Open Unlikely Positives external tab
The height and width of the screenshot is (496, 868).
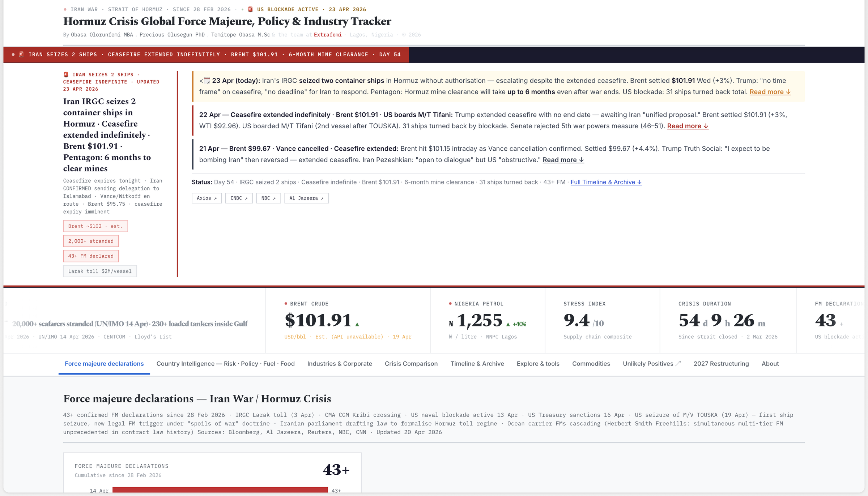(x=651, y=364)
